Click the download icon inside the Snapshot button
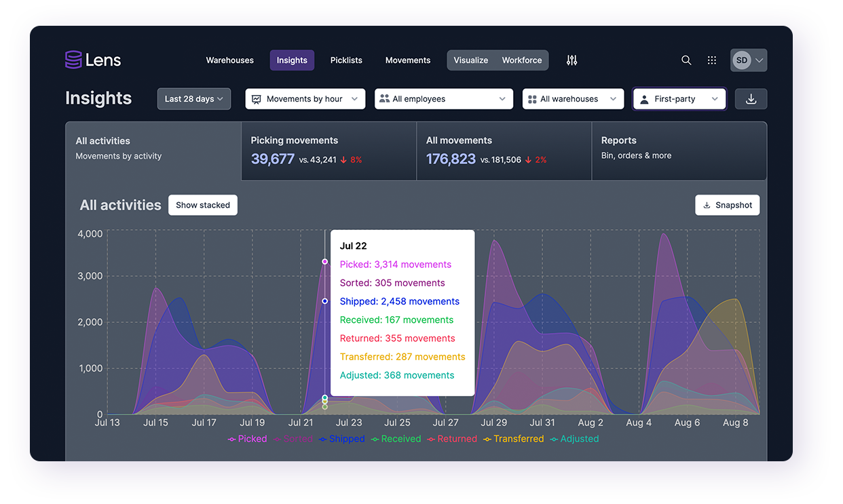The width and height of the screenshot is (843, 504). tap(709, 205)
